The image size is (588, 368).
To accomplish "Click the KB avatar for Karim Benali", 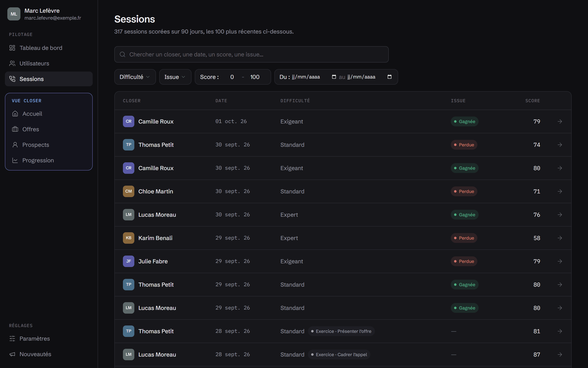I will (129, 238).
